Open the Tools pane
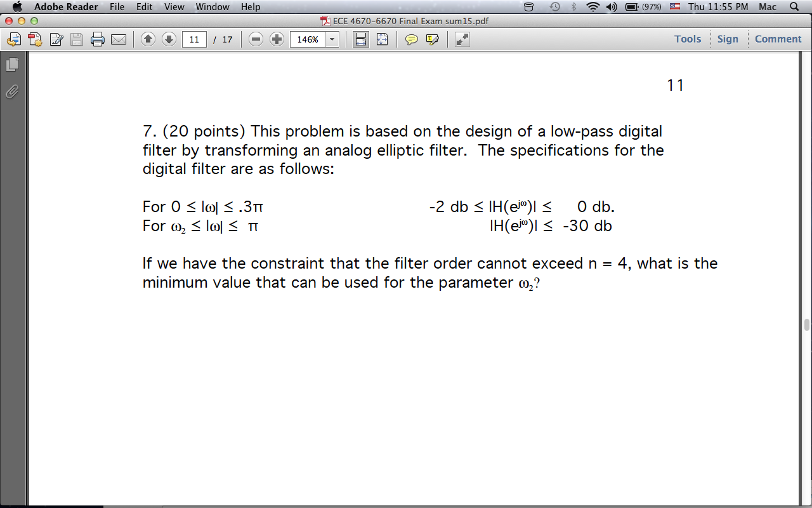Image resolution: width=812 pixels, height=508 pixels. click(x=688, y=39)
